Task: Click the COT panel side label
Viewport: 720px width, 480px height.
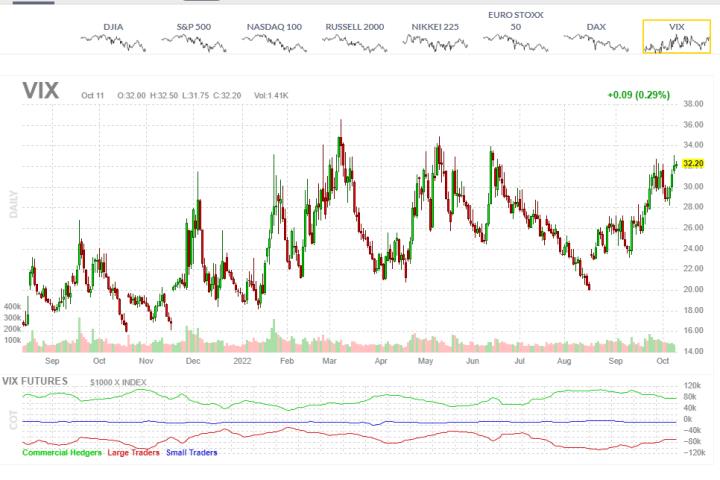Action: (14, 422)
